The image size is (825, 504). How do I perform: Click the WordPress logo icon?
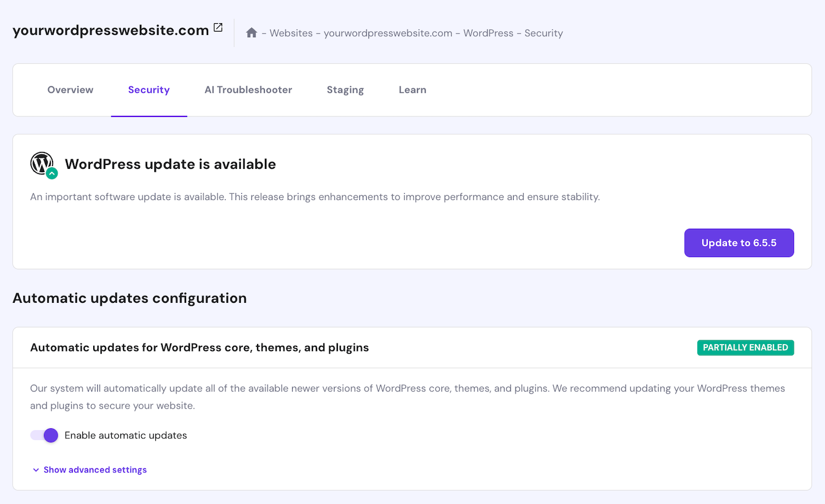(x=41, y=163)
